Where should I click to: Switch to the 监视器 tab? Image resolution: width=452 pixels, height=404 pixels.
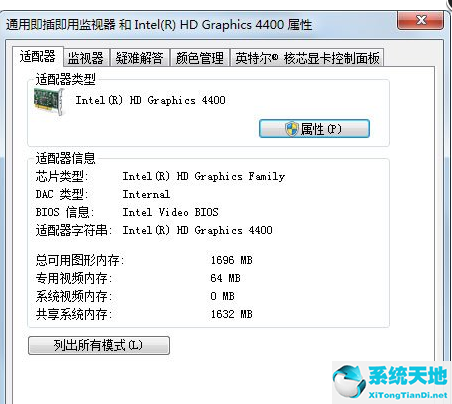[x=86, y=58]
